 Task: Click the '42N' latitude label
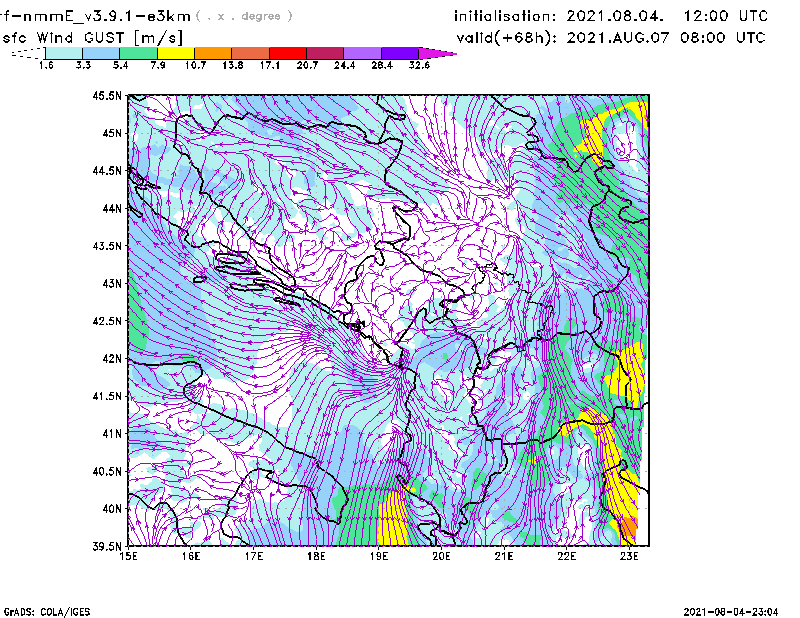coord(112,359)
